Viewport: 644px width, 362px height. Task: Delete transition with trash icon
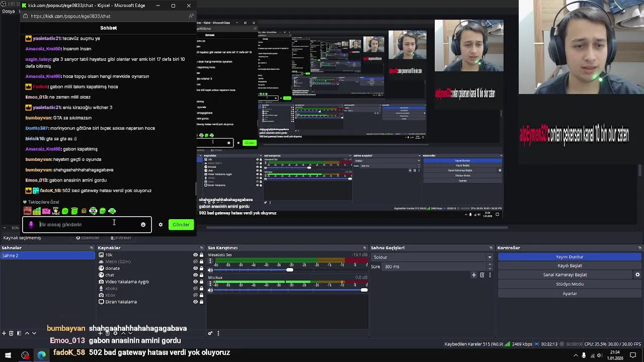pyautogui.click(x=482, y=275)
